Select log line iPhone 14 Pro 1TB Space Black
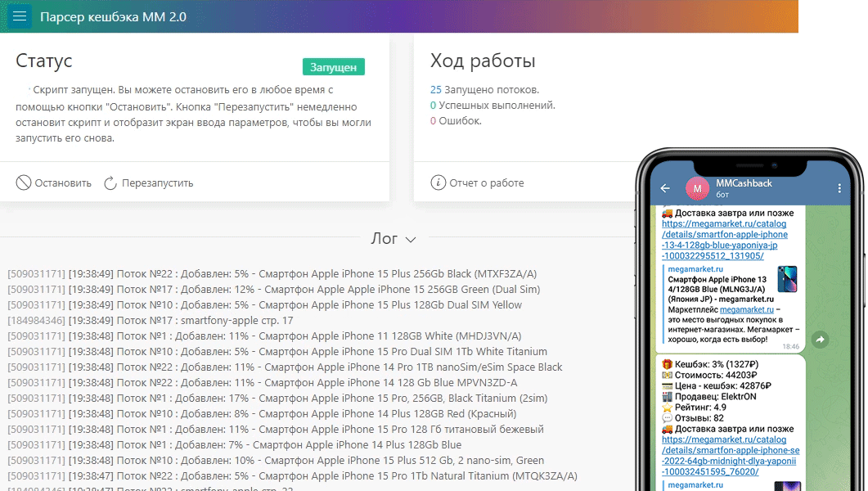Screen dimensions: 868x491 coord(285,367)
